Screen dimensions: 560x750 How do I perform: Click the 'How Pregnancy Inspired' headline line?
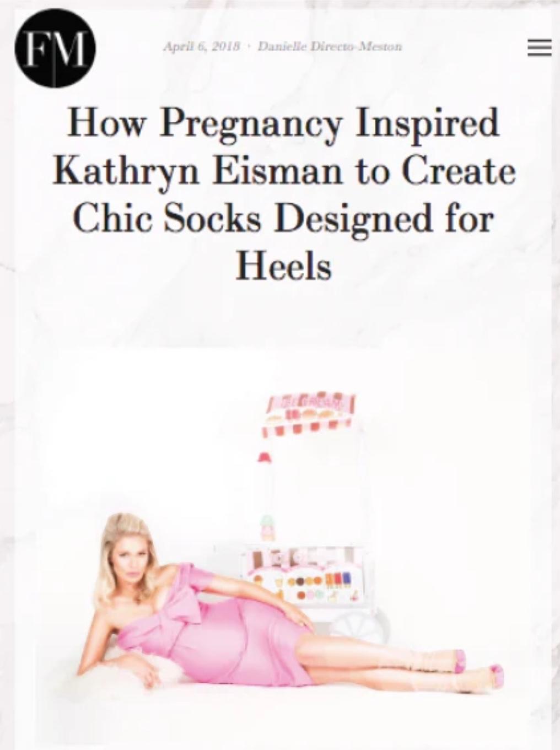pos(283,122)
